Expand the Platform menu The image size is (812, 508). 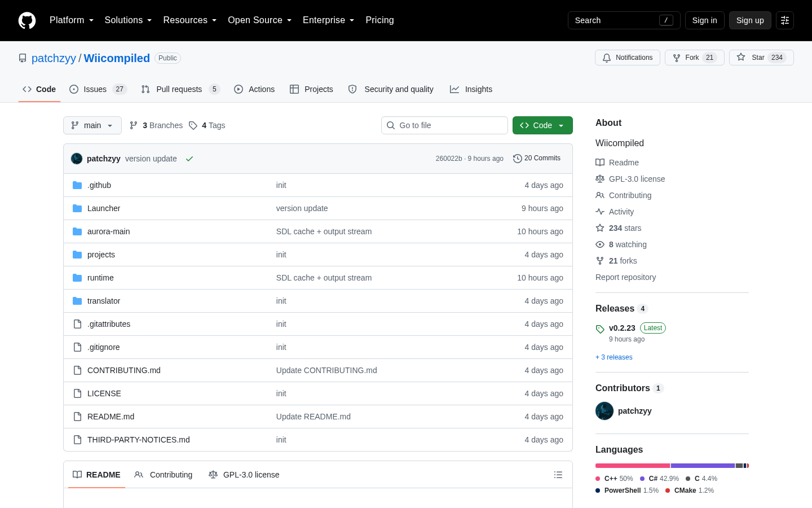[72, 20]
